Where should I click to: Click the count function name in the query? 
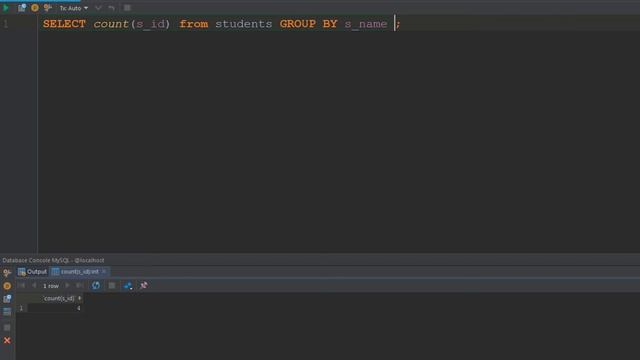click(111, 24)
